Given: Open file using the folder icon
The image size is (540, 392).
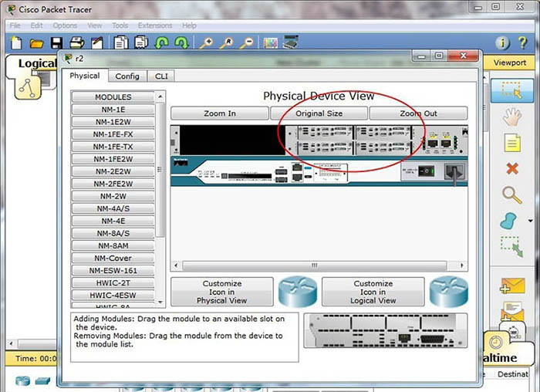Looking at the screenshot, I should click(x=36, y=43).
